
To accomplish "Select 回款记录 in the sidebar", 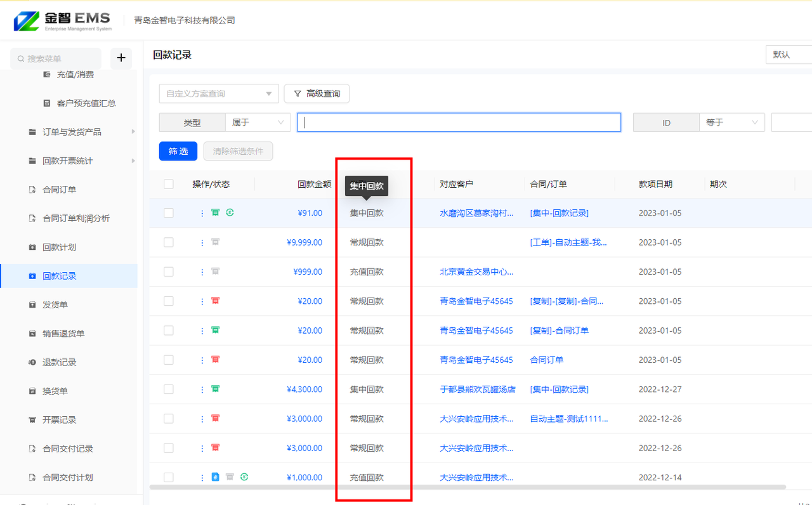I will [x=69, y=276].
